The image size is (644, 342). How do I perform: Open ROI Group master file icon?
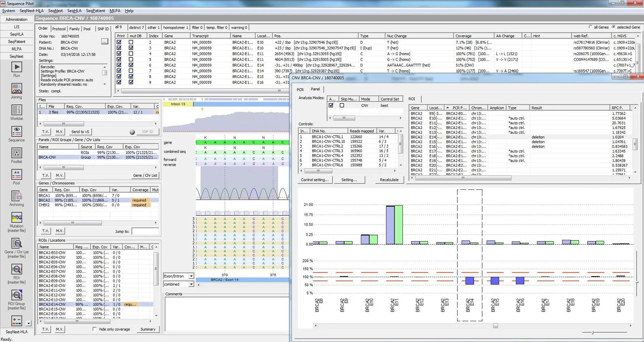click(x=16, y=295)
